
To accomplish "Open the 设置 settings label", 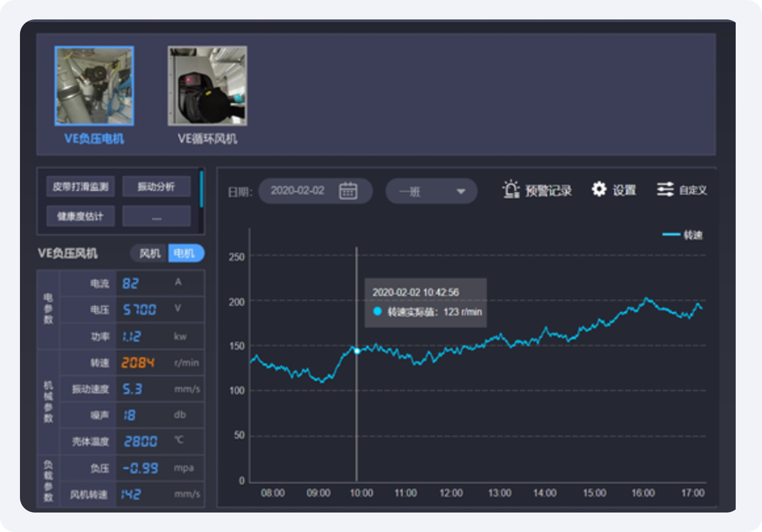I will tap(624, 190).
